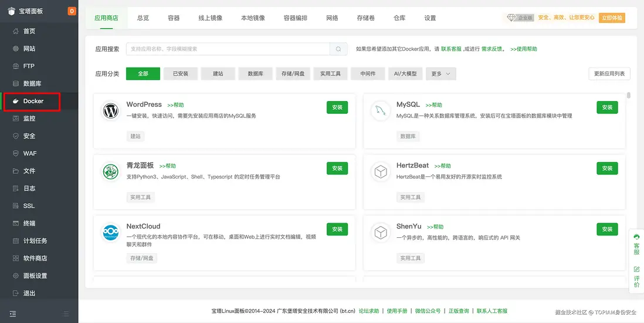The image size is (644, 323).
Task: Click the 更新应用列表 button
Action: click(609, 73)
